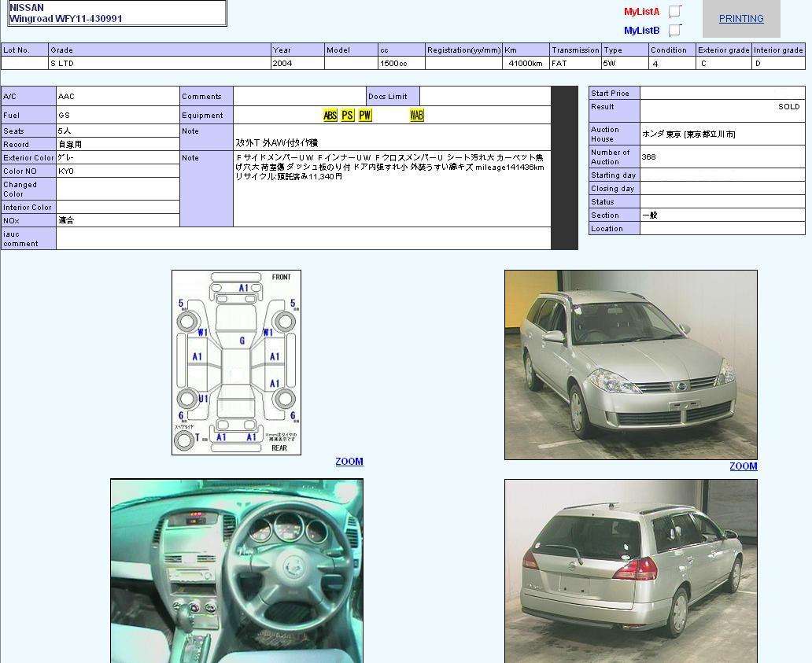Image resolution: width=812 pixels, height=663 pixels.
Task: Click the 'MyListA' label text
Action: click(x=641, y=11)
